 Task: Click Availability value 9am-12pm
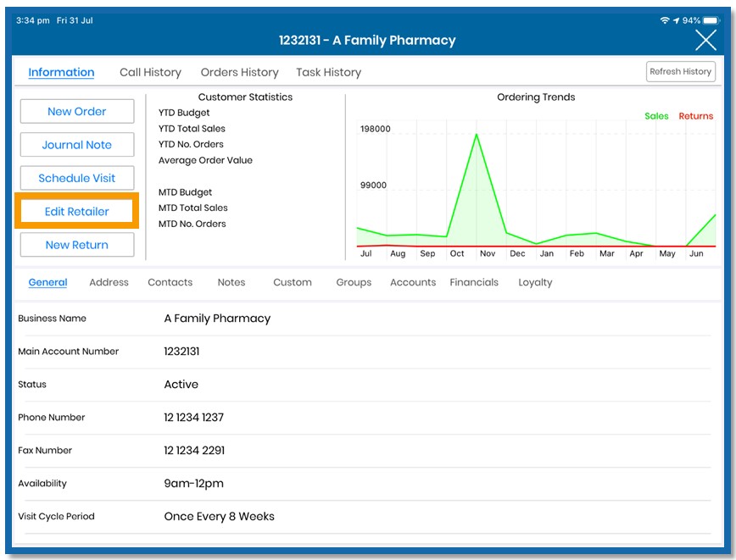pos(194,484)
